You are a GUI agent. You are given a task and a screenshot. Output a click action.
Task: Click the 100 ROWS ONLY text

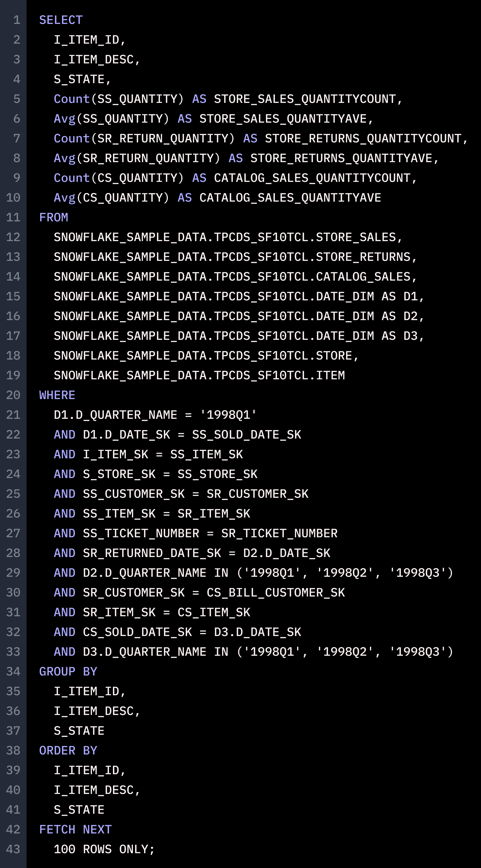click(104, 849)
